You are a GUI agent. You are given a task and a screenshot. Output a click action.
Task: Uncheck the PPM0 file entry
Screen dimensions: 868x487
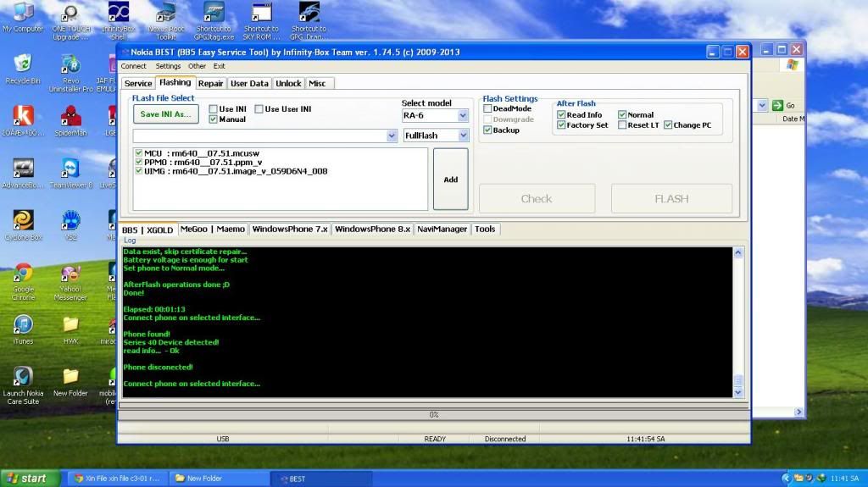click(x=138, y=162)
